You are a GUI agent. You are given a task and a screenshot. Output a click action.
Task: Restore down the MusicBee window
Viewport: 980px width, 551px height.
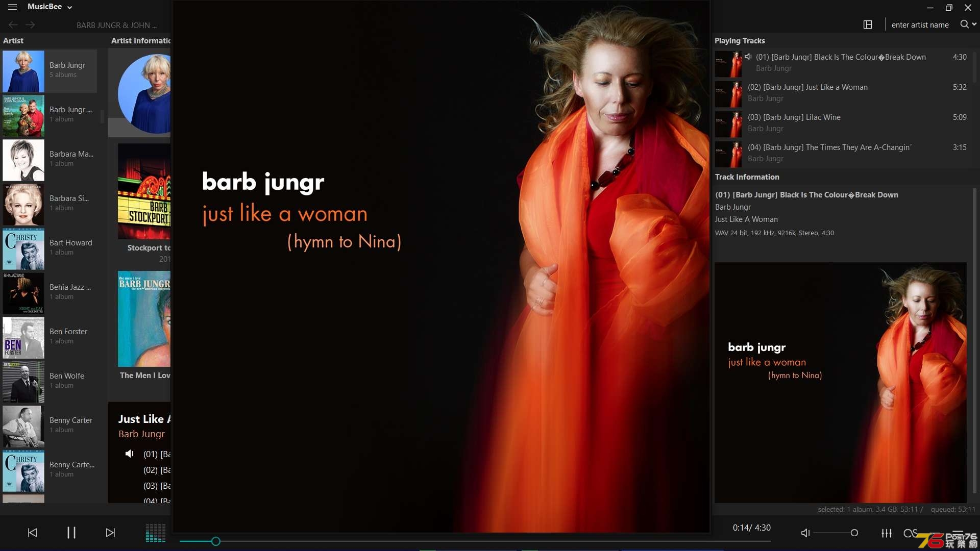click(949, 8)
